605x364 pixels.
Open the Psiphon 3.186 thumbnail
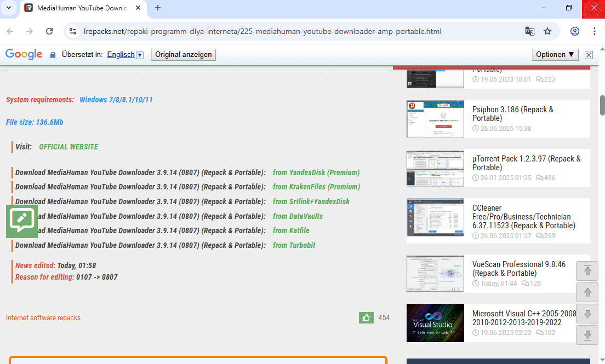435,119
